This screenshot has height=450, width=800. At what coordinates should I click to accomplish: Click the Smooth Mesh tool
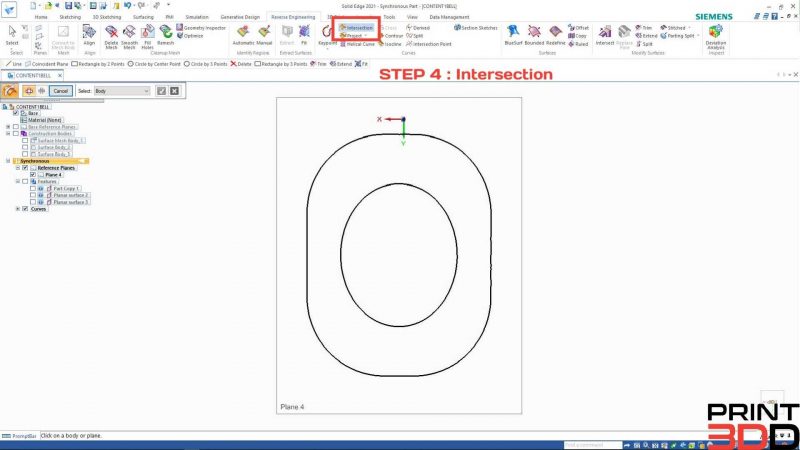pyautogui.click(x=129, y=37)
